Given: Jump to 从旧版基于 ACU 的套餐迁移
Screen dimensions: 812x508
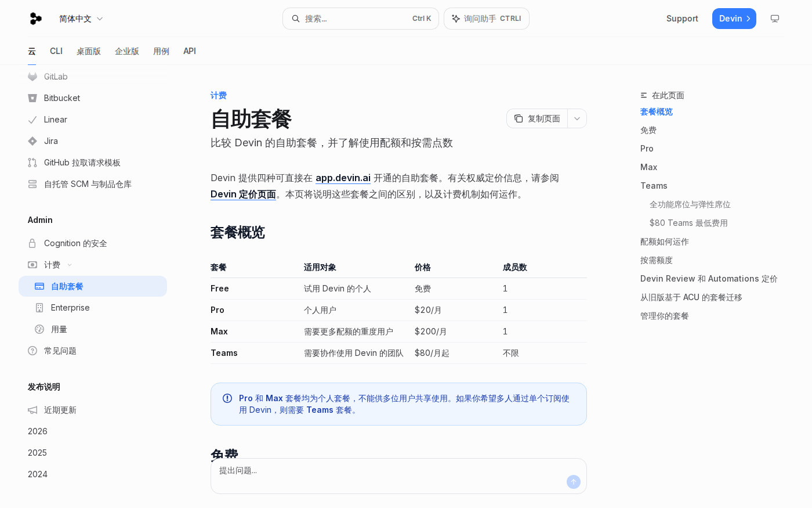Looking at the screenshot, I should coord(691,297).
